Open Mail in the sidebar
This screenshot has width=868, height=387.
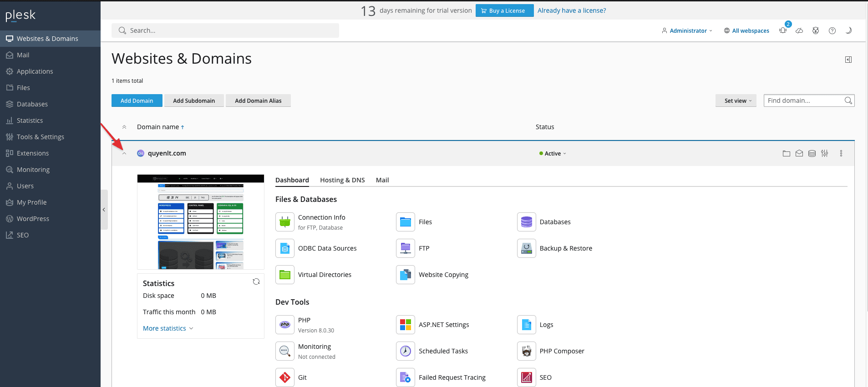(50, 55)
